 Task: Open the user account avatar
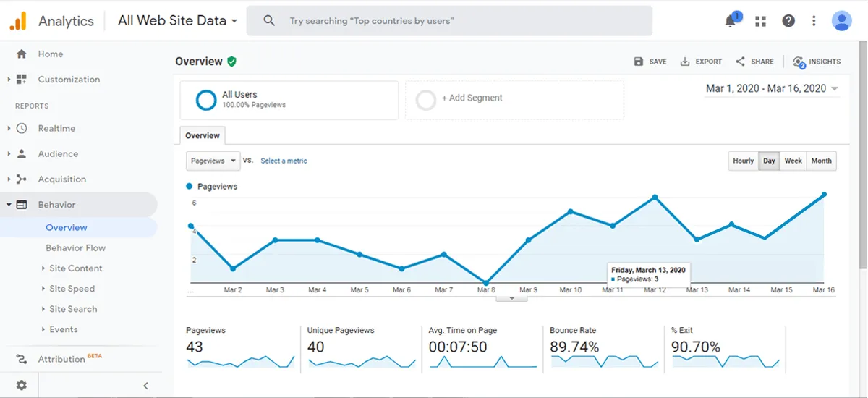point(841,21)
